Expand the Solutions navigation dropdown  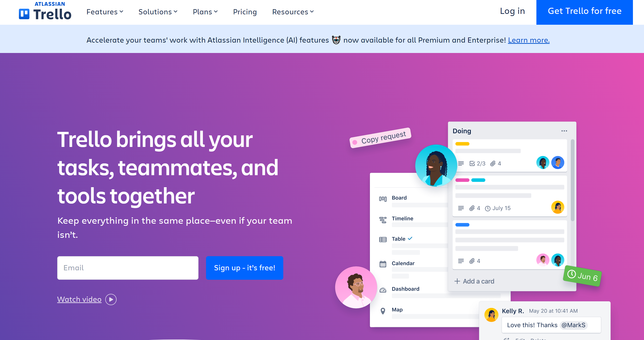pos(158,12)
